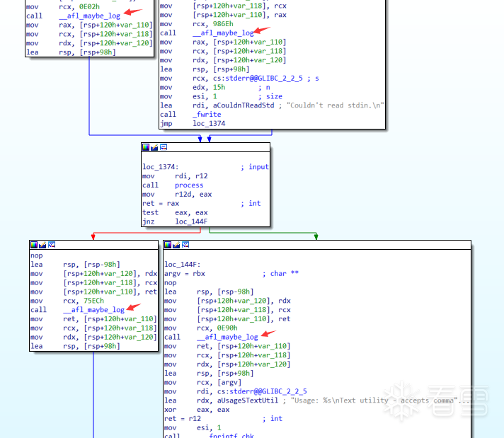The image size is (504, 438).
Task: Click the group icon on the loc_144F node
Action: coord(185,245)
